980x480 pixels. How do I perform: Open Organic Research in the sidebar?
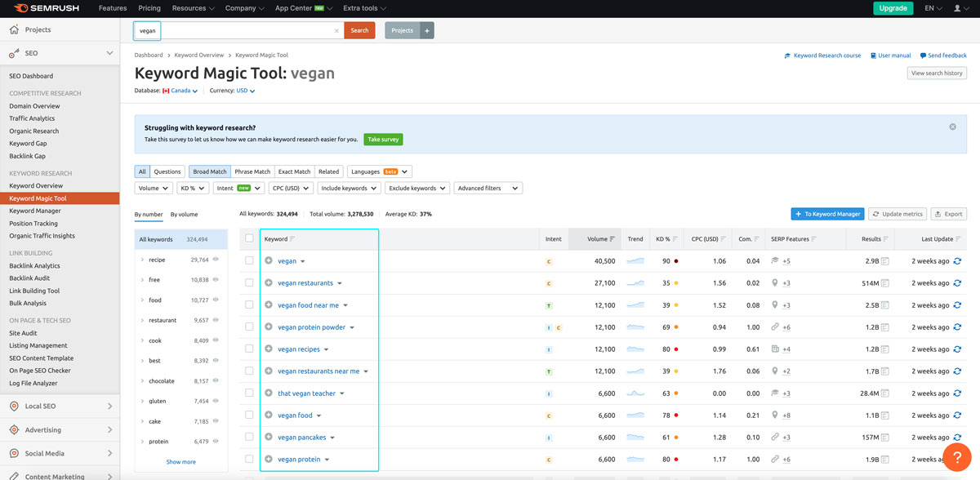pos(34,131)
